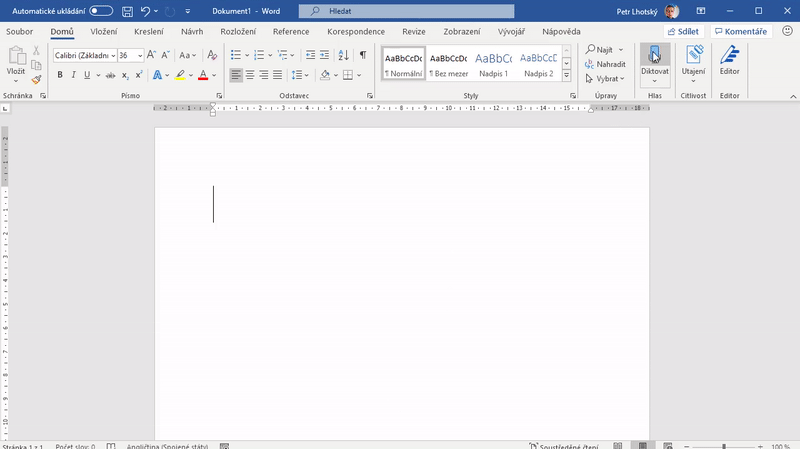Expand the font size dropdown showing 36

139,55
